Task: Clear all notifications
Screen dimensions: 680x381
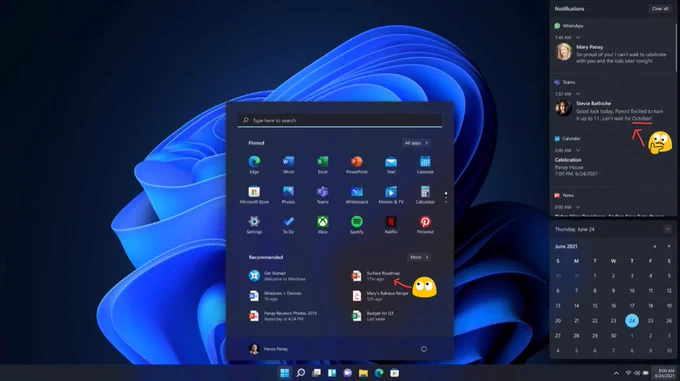Action: 660,9
